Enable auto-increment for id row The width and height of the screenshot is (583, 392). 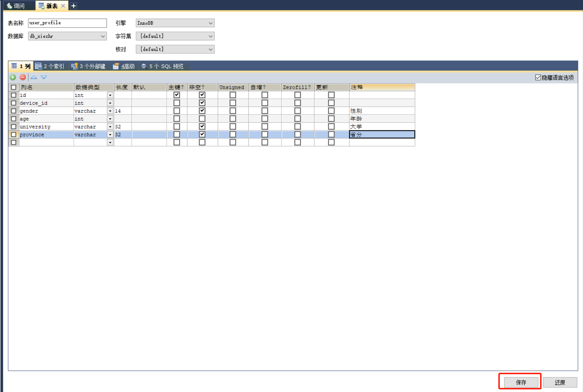(x=265, y=95)
